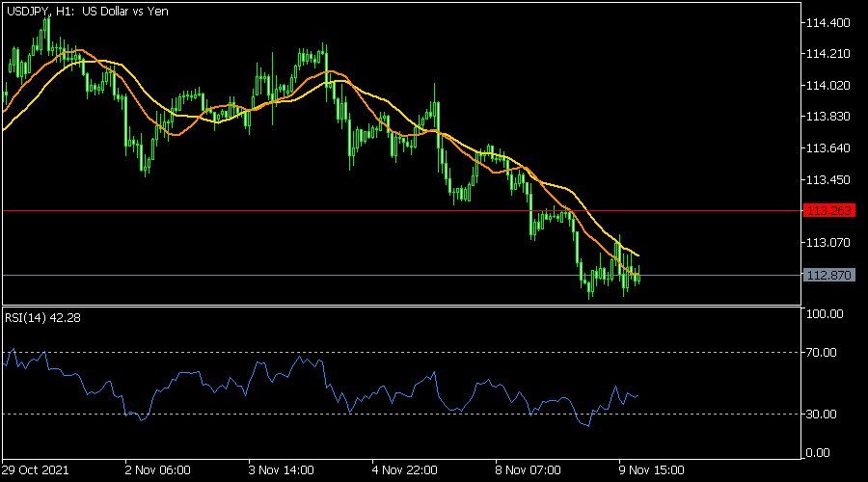Click the '4 Nov 22:00' time axis label
Image resolution: width=868 pixels, height=482 pixels.
(405, 470)
